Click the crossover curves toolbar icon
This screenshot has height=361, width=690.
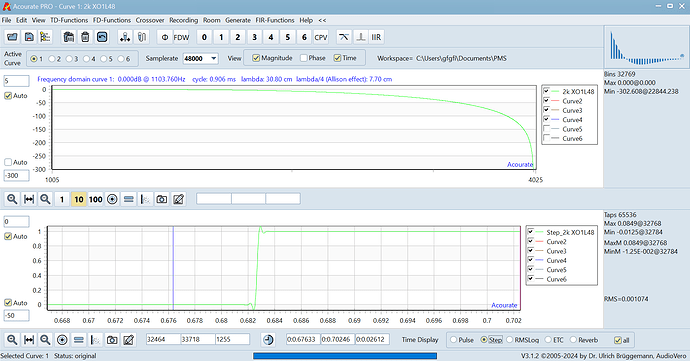click(344, 37)
